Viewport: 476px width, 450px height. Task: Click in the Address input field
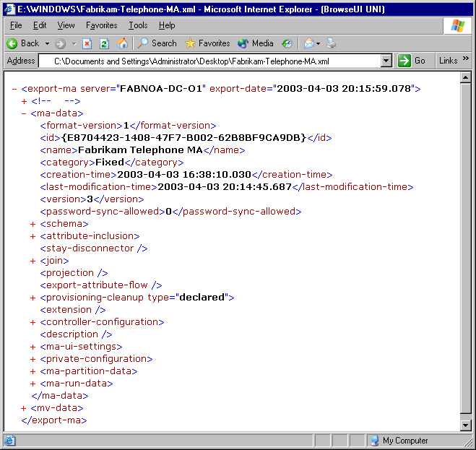(x=209, y=61)
